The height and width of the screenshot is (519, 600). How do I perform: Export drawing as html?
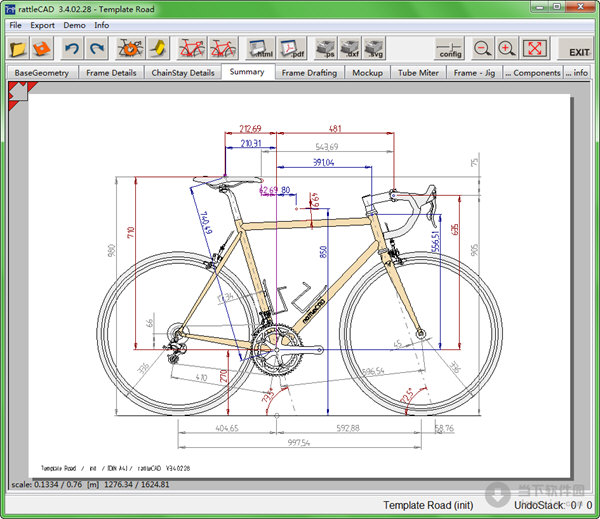pos(261,49)
